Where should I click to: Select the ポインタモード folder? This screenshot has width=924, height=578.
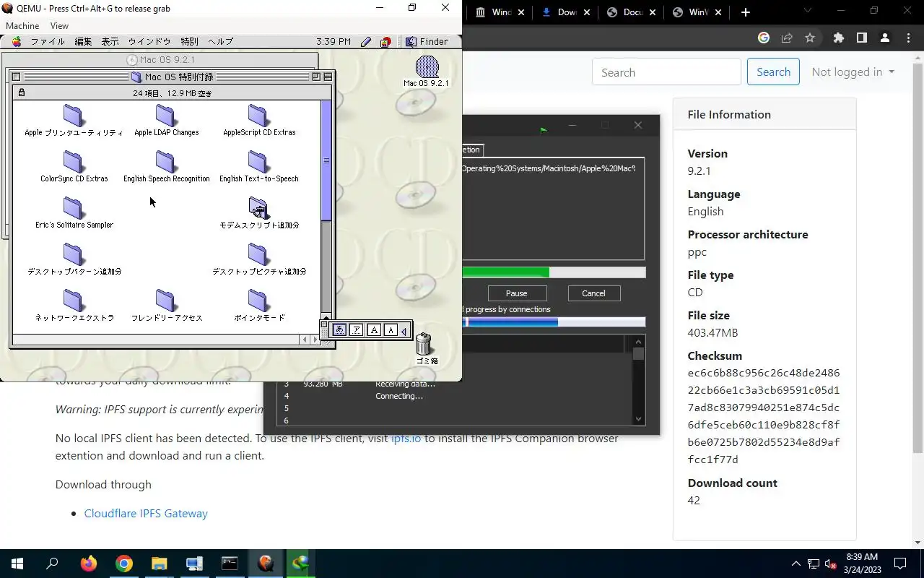click(x=258, y=306)
